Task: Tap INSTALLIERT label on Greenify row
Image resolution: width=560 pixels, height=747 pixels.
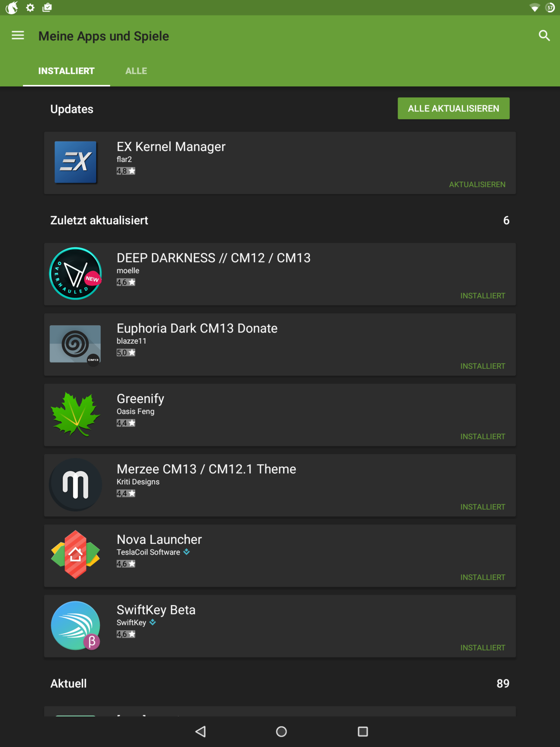Action: [x=483, y=437]
